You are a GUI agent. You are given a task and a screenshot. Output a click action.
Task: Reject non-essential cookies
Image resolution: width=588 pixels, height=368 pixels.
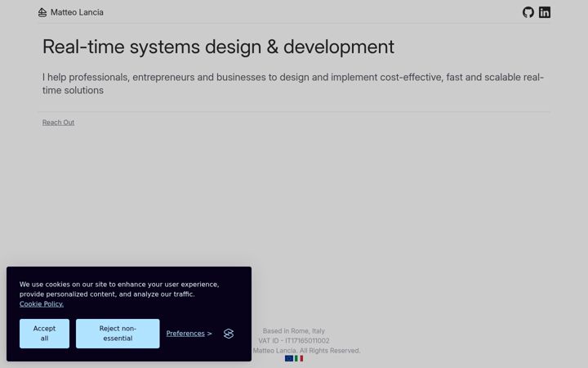click(118, 334)
